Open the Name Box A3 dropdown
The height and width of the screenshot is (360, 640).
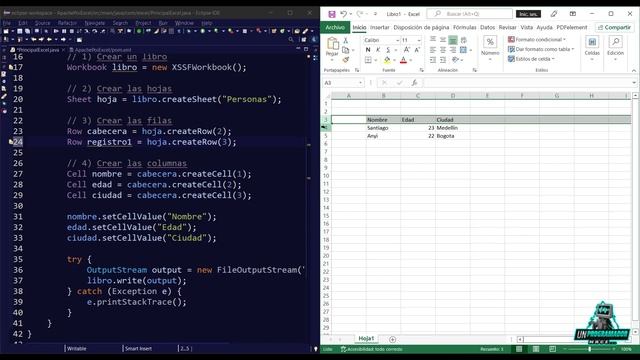coord(360,83)
